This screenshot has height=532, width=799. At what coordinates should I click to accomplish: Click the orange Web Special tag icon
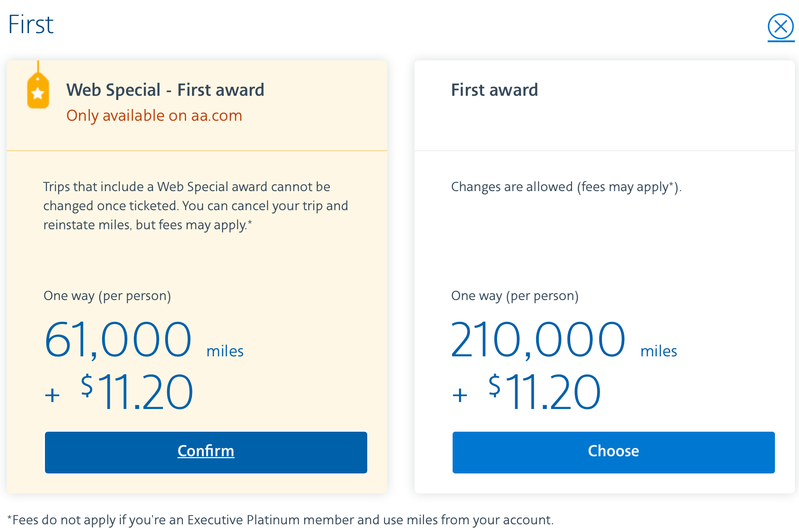38,91
